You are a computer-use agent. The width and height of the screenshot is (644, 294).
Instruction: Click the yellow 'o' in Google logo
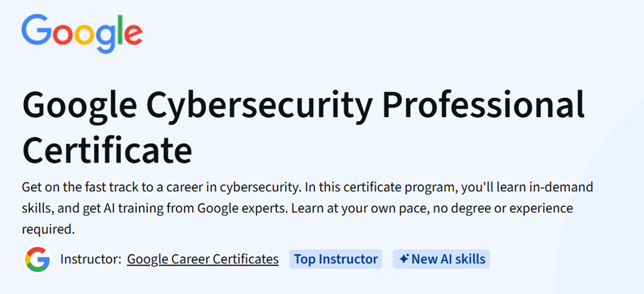(x=86, y=34)
